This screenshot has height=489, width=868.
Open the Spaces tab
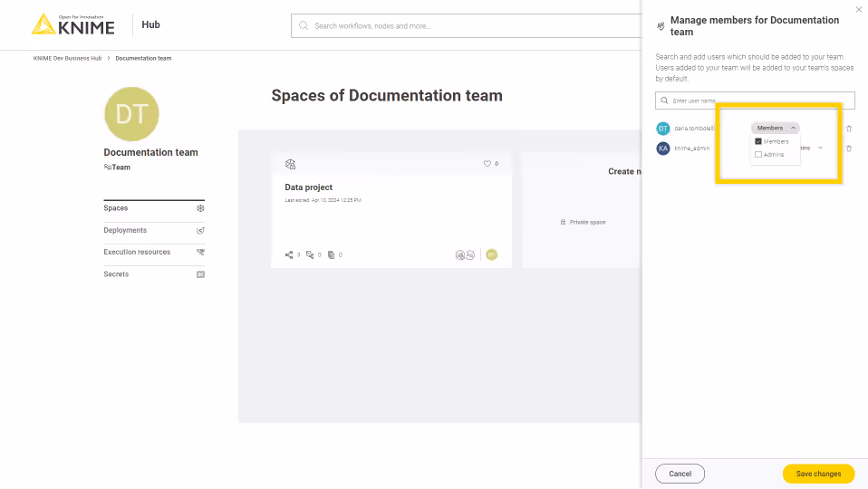click(154, 208)
